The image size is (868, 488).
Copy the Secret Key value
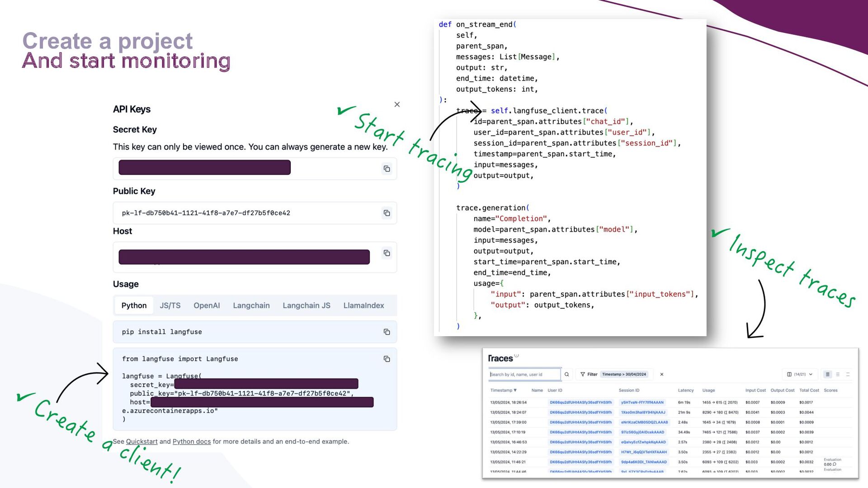pos(387,169)
